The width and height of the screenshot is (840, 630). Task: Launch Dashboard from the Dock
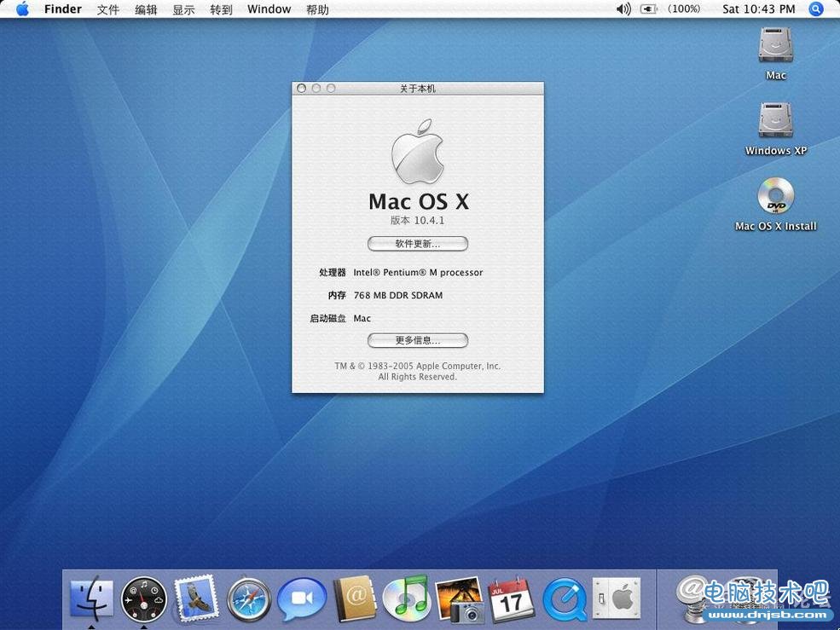click(x=143, y=598)
